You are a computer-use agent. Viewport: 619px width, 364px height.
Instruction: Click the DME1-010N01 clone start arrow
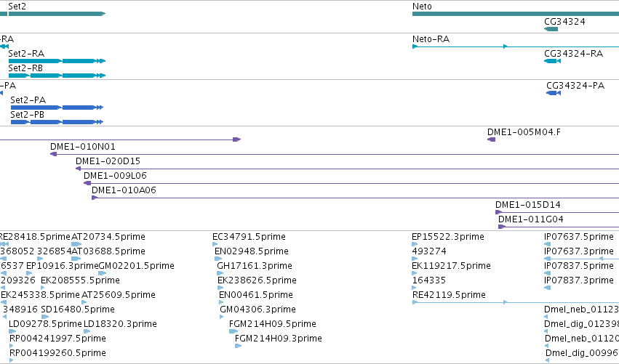[54, 154]
